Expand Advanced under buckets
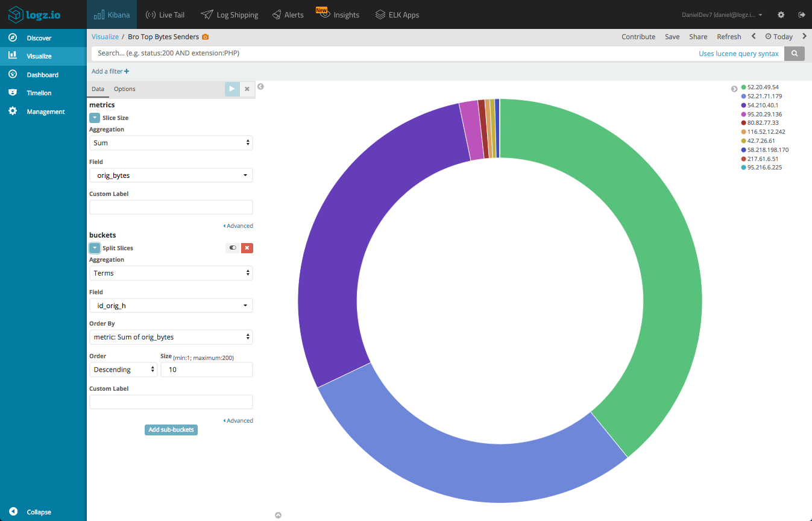This screenshot has width=812, height=521. point(238,421)
